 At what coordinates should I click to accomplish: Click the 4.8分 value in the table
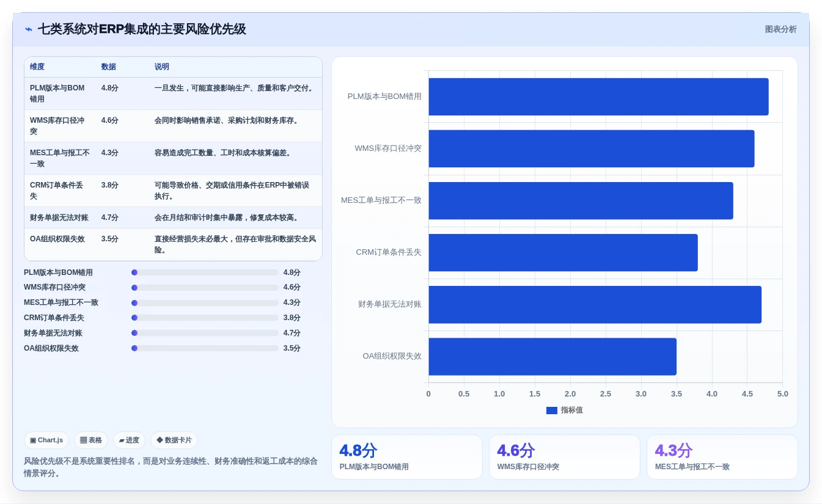click(110, 88)
